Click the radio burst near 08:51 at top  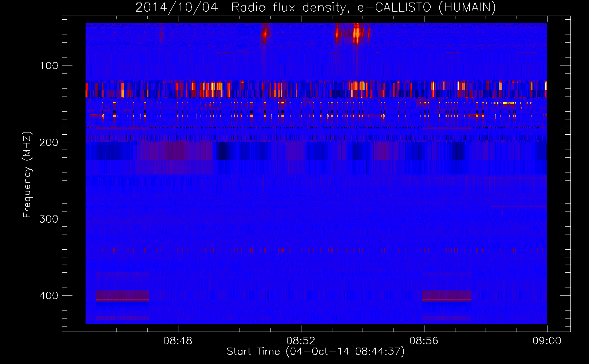(x=264, y=34)
